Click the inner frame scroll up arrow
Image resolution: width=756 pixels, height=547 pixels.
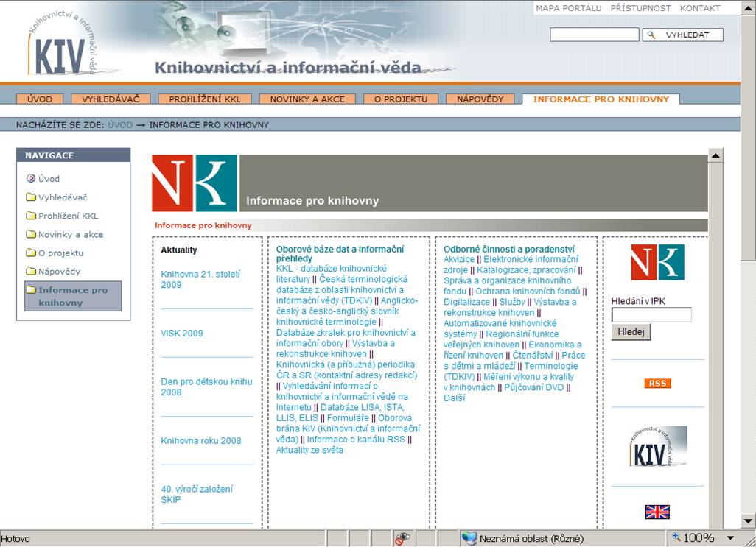point(715,155)
